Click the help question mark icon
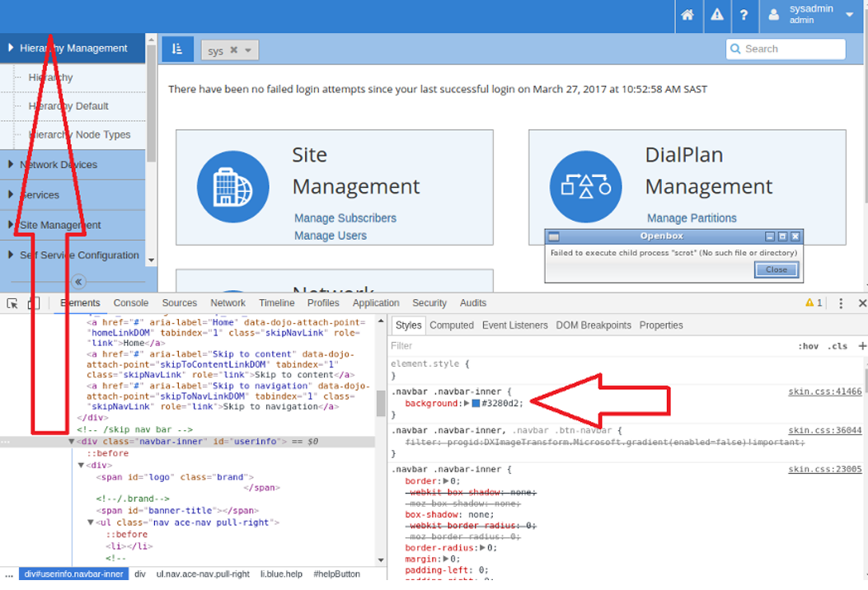The height and width of the screenshot is (590, 868). (744, 15)
